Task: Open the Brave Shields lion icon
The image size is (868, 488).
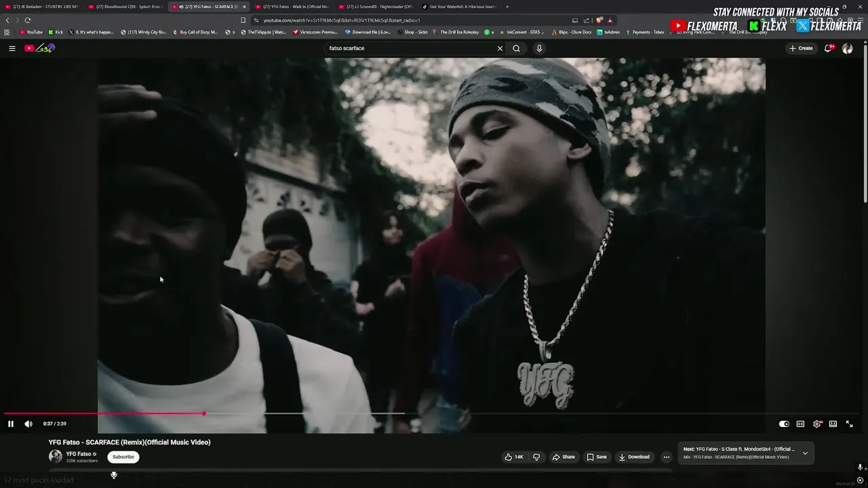Action: point(599,20)
